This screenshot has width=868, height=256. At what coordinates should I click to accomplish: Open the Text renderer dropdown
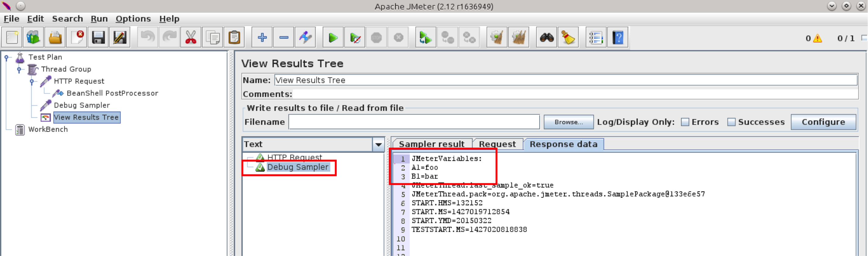click(x=378, y=144)
